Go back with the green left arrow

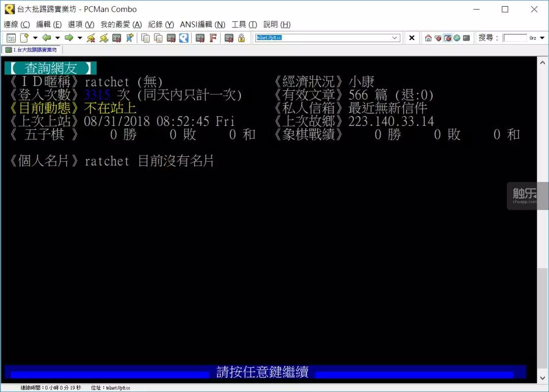47,38
